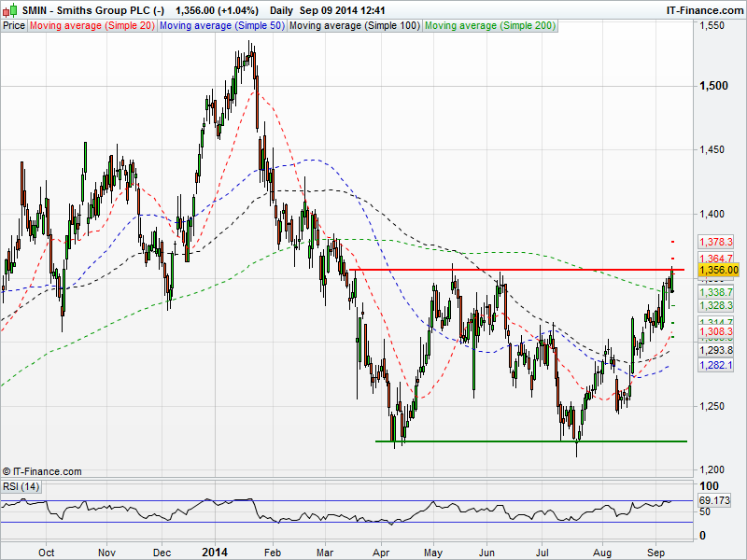Click the 1,450 price axis label
This screenshot has width=747, height=560.
pyautogui.click(x=712, y=149)
